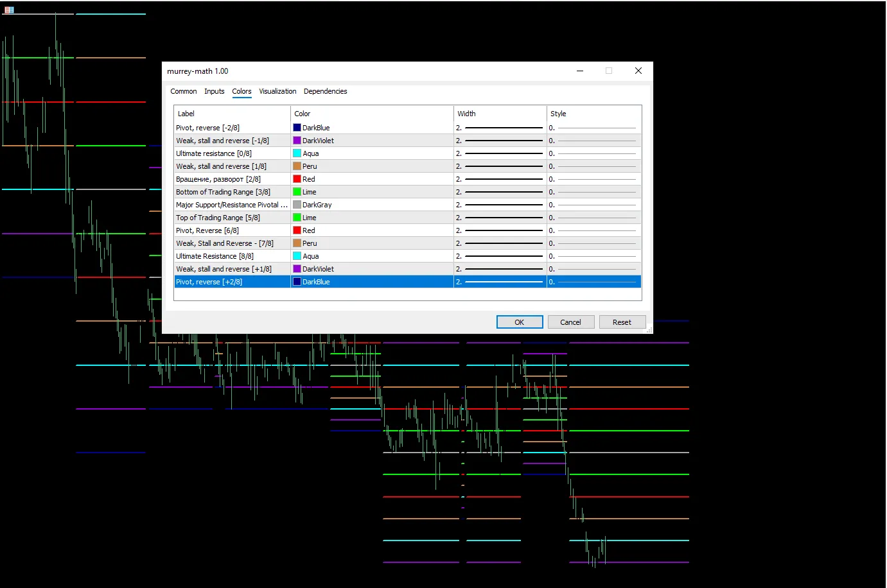This screenshot has width=887, height=588.
Task: Select the Pivot, Reverse [6/8] row label
Action: click(x=207, y=230)
